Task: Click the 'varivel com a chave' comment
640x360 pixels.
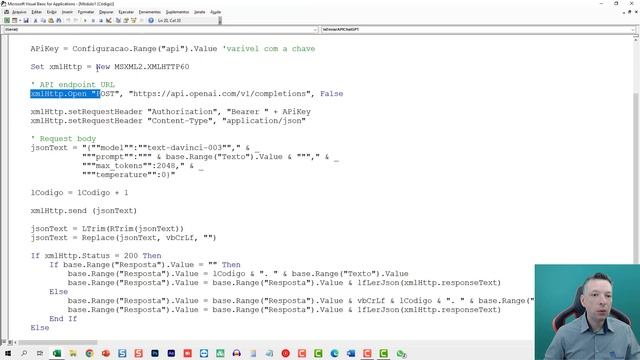Action: click(x=269, y=49)
